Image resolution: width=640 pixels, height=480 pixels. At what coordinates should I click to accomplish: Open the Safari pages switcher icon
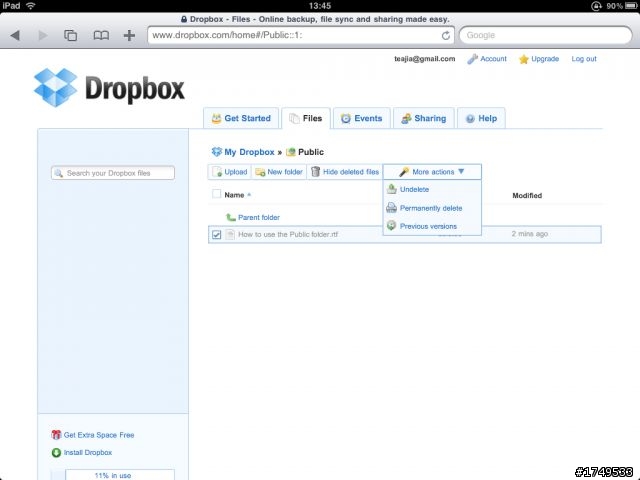click(70, 36)
